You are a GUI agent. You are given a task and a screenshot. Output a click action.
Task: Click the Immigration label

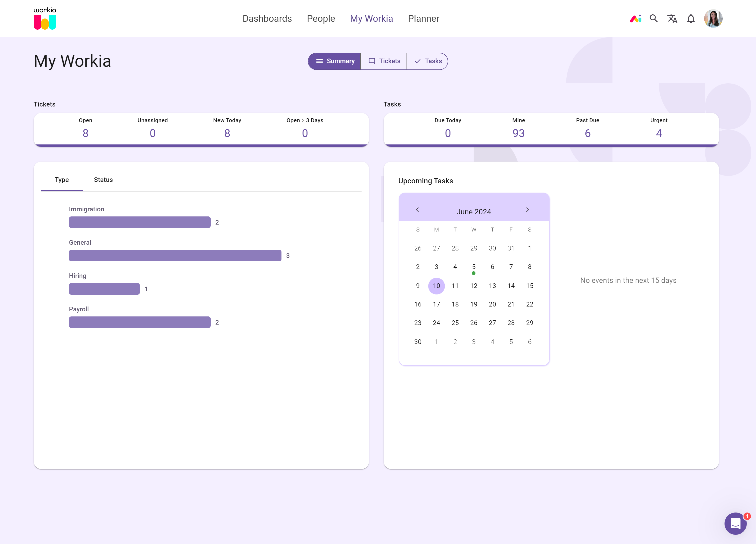[x=86, y=209]
